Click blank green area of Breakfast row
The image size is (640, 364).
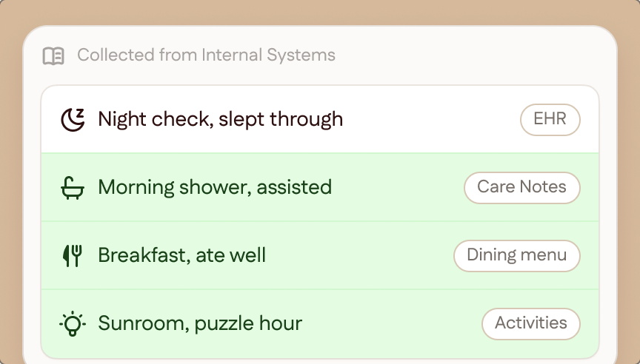[359, 255]
